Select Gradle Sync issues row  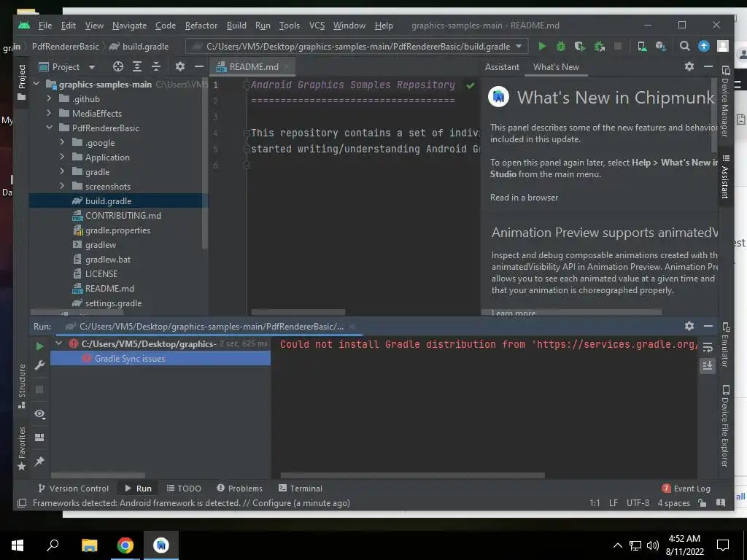click(160, 359)
